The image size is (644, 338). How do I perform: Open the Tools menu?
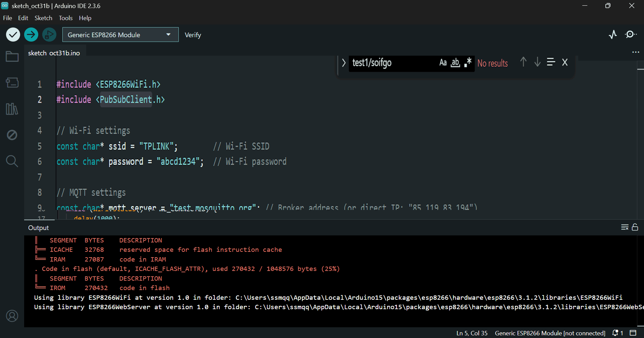tap(65, 18)
